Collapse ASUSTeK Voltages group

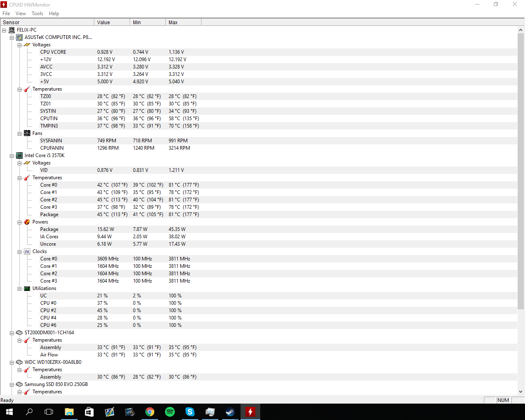coord(20,45)
